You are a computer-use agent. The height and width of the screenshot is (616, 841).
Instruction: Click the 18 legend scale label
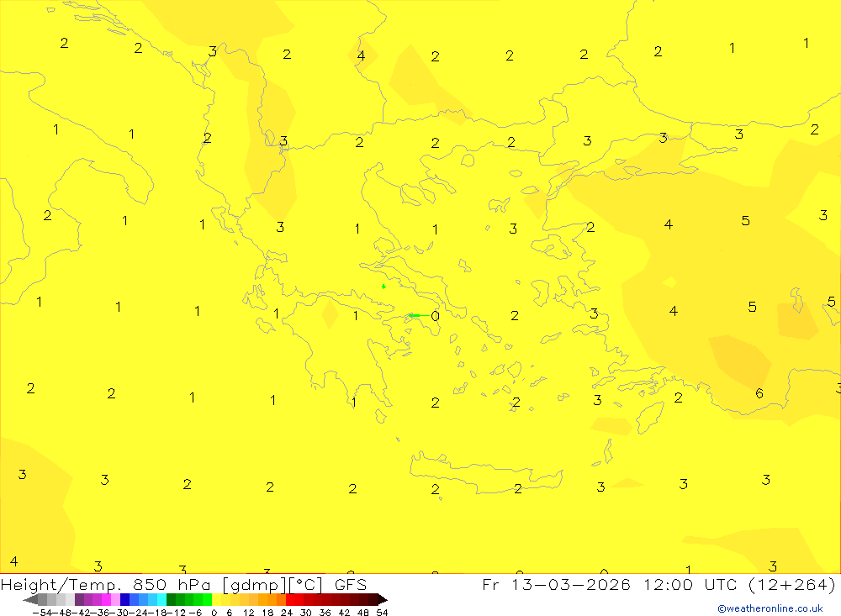coord(267,613)
